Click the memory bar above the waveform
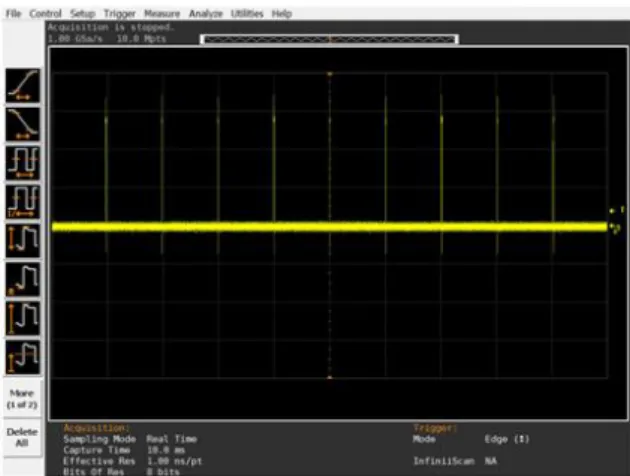 pyautogui.click(x=329, y=39)
